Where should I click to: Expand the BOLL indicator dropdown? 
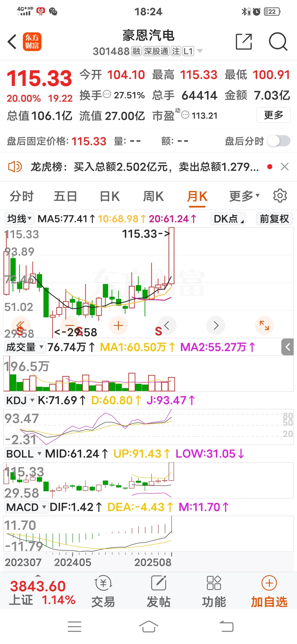click(24, 454)
